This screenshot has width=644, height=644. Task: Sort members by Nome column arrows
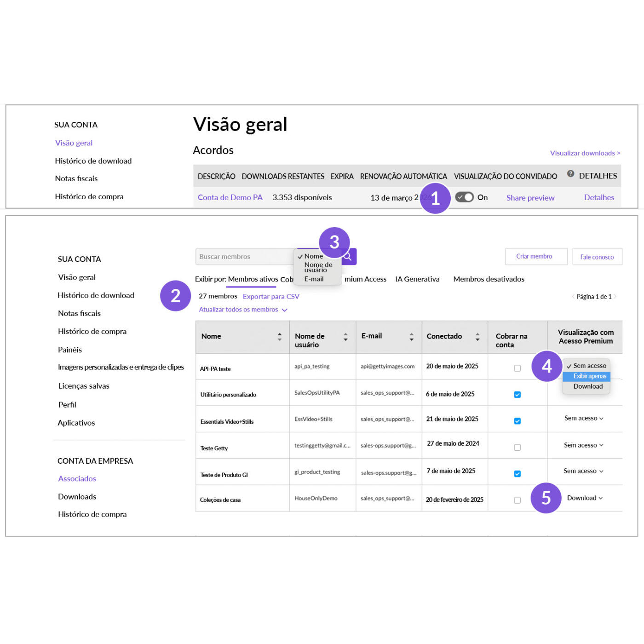279,336
